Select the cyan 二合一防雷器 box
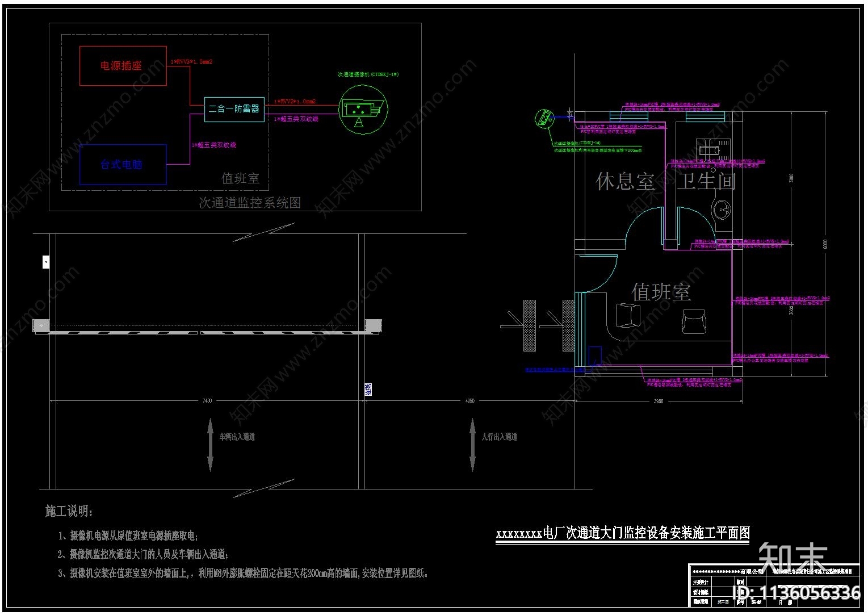Image resolution: width=868 pixels, height=615 pixels. [234, 109]
